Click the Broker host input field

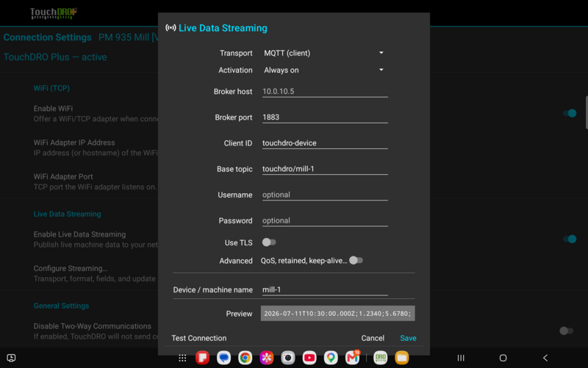tap(325, 91)
